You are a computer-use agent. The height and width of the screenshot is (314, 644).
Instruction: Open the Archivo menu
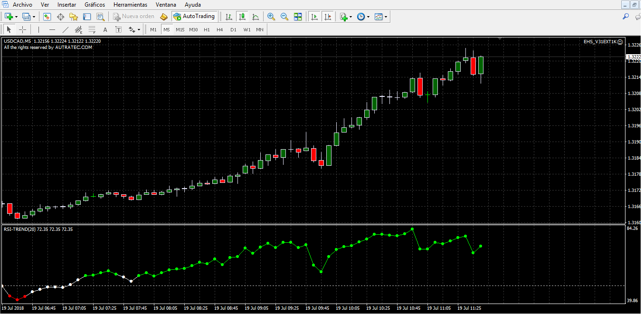point(22,5)
